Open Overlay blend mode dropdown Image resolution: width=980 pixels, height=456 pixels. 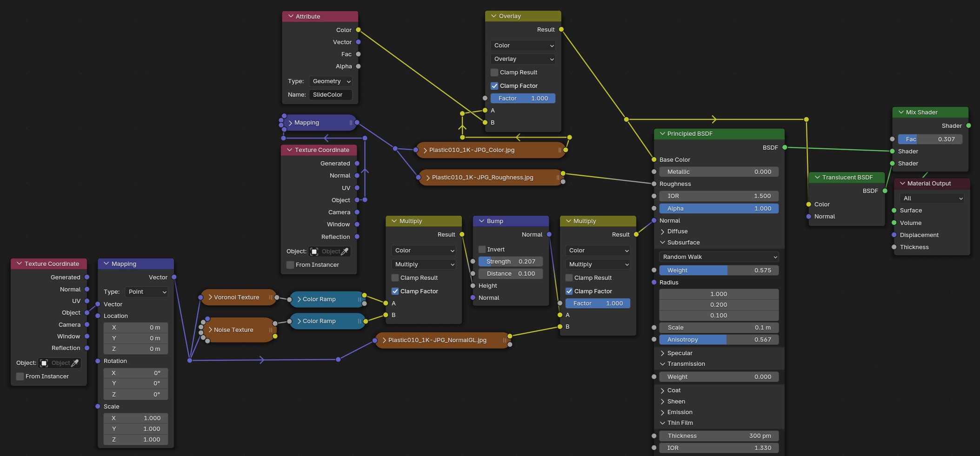pos(523,59)
